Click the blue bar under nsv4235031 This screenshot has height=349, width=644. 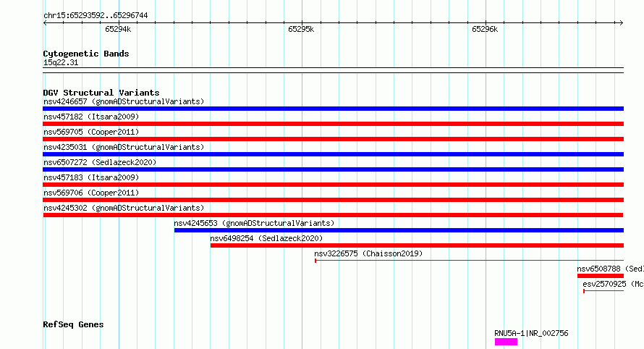[333, 154]
